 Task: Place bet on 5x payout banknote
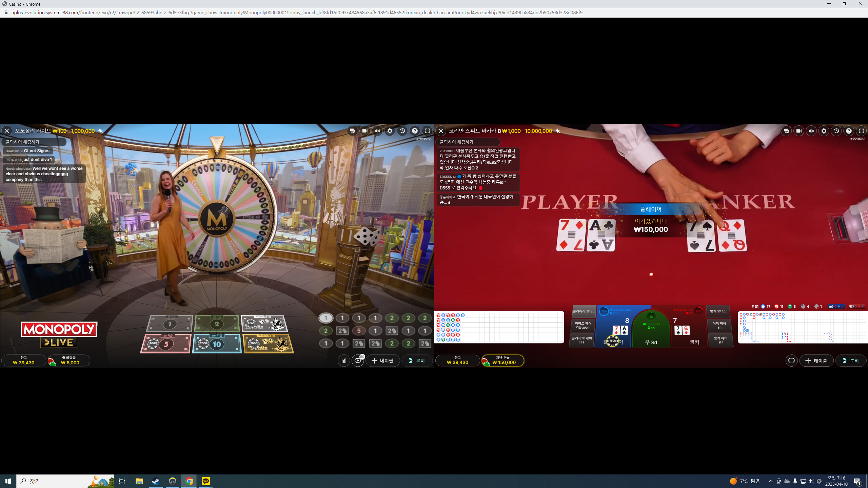tap(166, 344)
